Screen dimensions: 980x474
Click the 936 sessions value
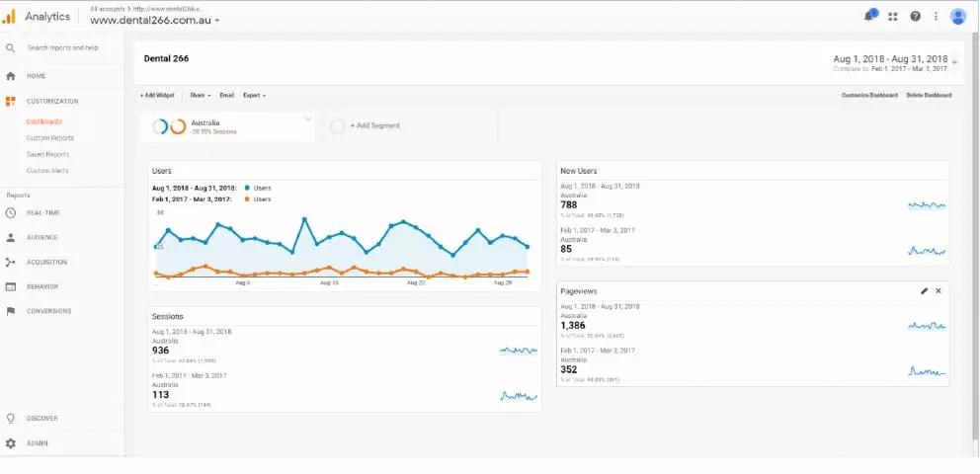[161, 351]
